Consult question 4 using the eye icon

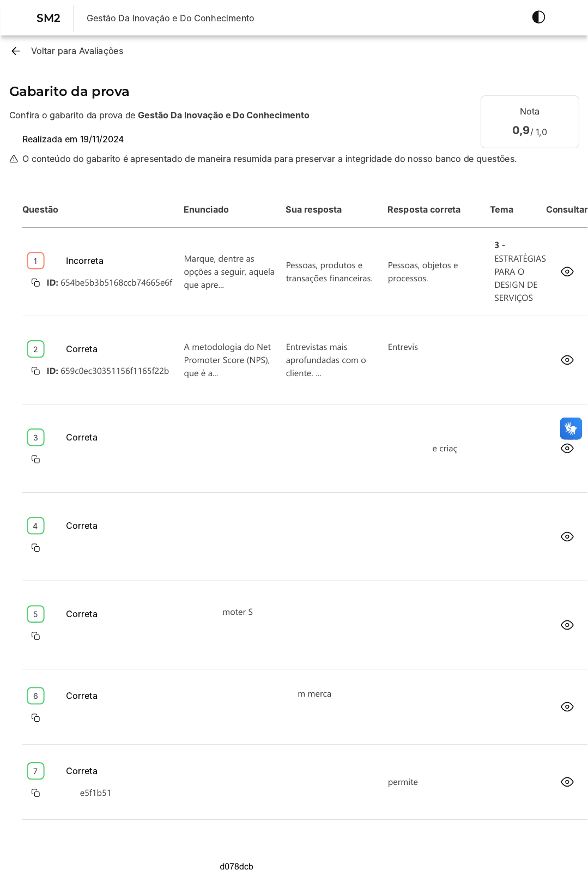point(567,537)
